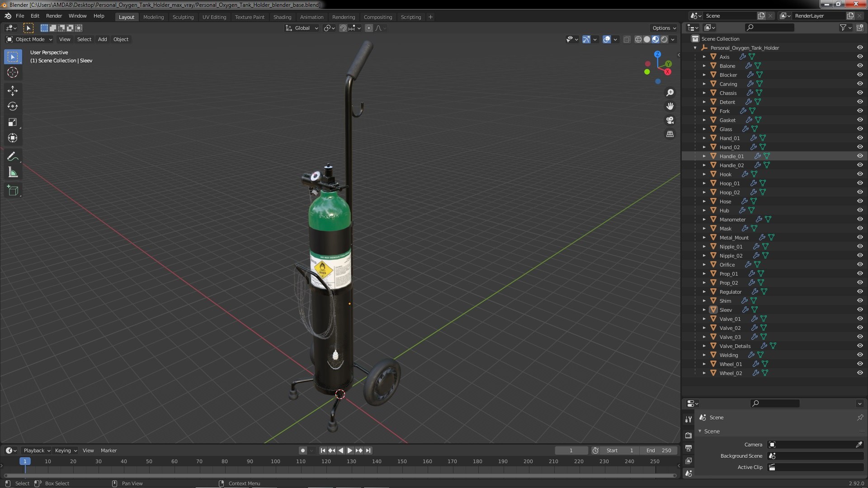Image resolution: width=868 pixels, height=488 pixels.
Task: Hide the Axis object in viewport
Action: coord(860,56)
